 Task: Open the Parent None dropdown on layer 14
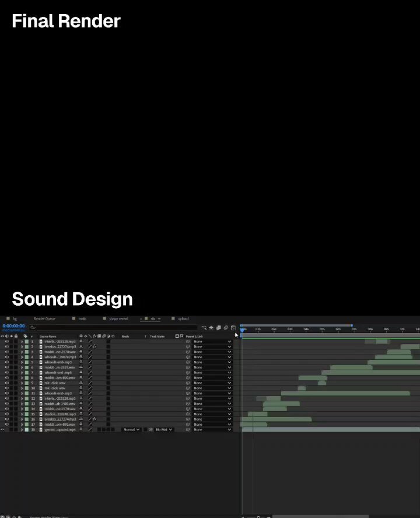pos(212,409)
